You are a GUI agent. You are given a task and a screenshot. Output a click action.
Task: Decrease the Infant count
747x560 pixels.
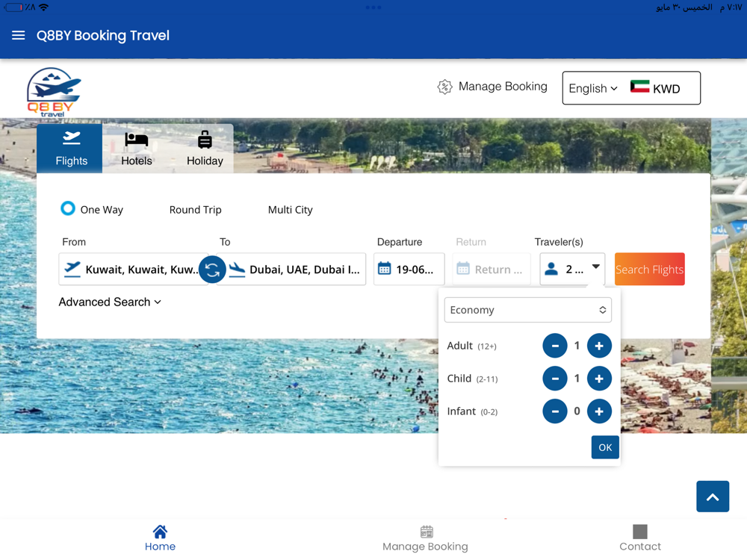point(555,411)
